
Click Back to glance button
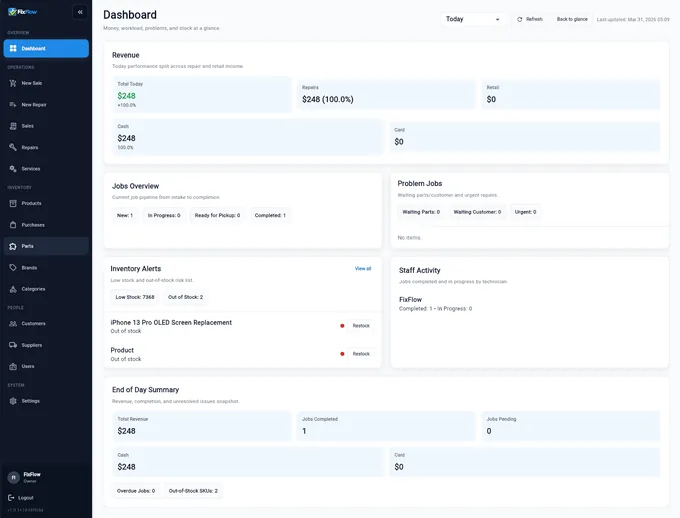[572, 19]
